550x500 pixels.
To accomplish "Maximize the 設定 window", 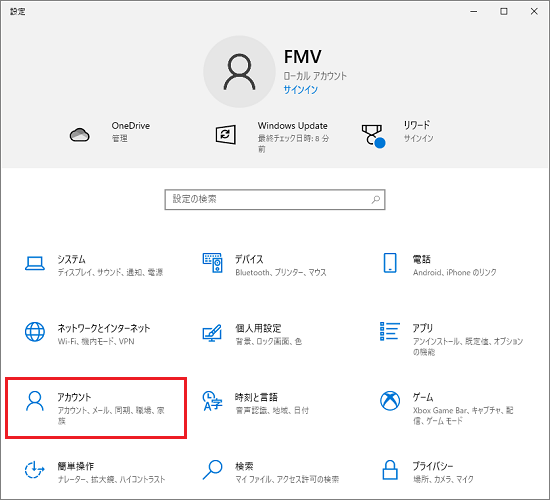I will [x=504, y=12].
